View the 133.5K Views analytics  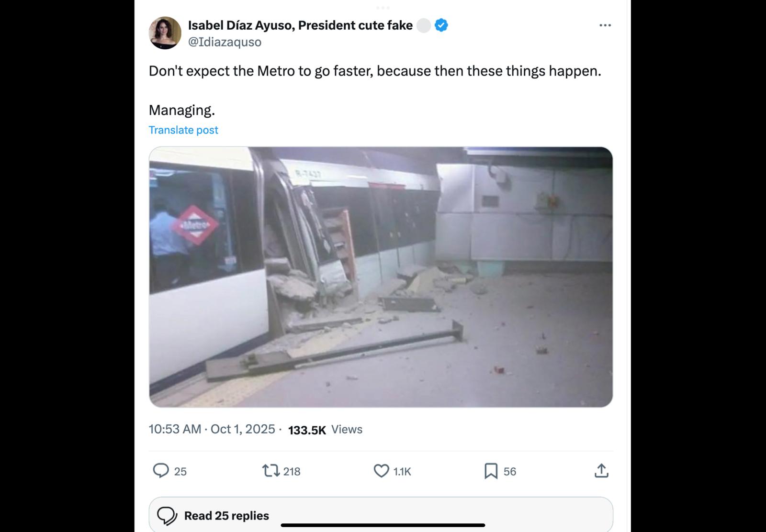click(325, 430)
